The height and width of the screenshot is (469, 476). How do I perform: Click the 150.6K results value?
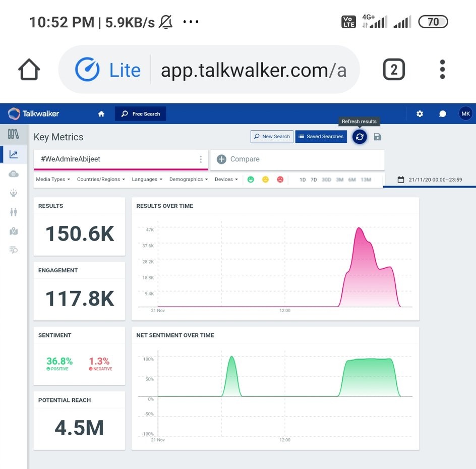click(80, 234)
